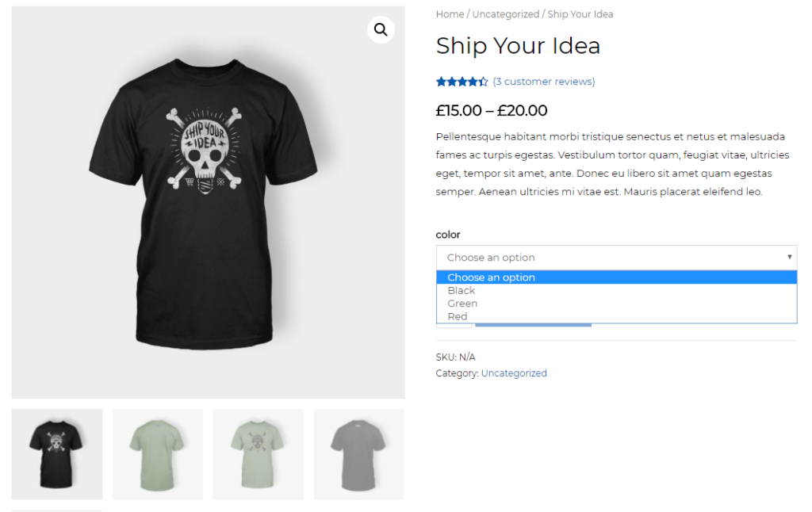The width and height of the screenshot is (812, 512).
Task: Select the green skull-print t-shirt thumbnail
Action: pyautogui.click(x=258, y=454)
